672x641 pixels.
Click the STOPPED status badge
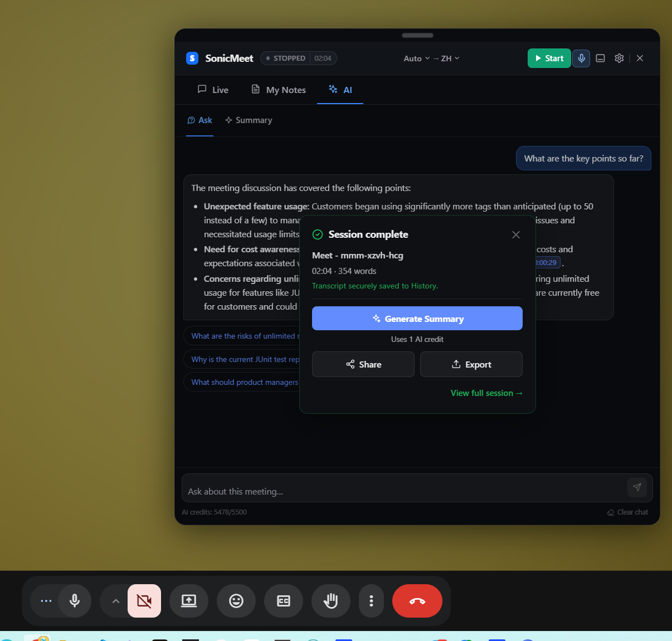[x=286, y=58]
